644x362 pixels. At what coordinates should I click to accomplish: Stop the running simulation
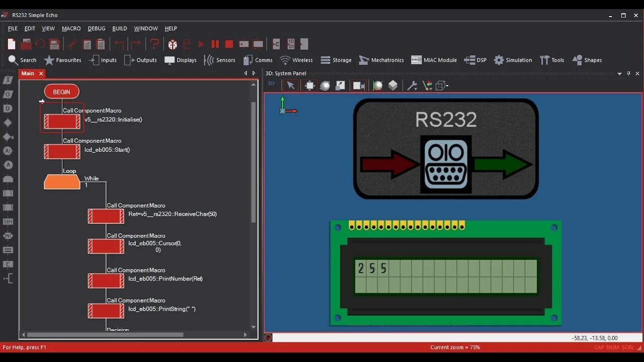[229, 44]
